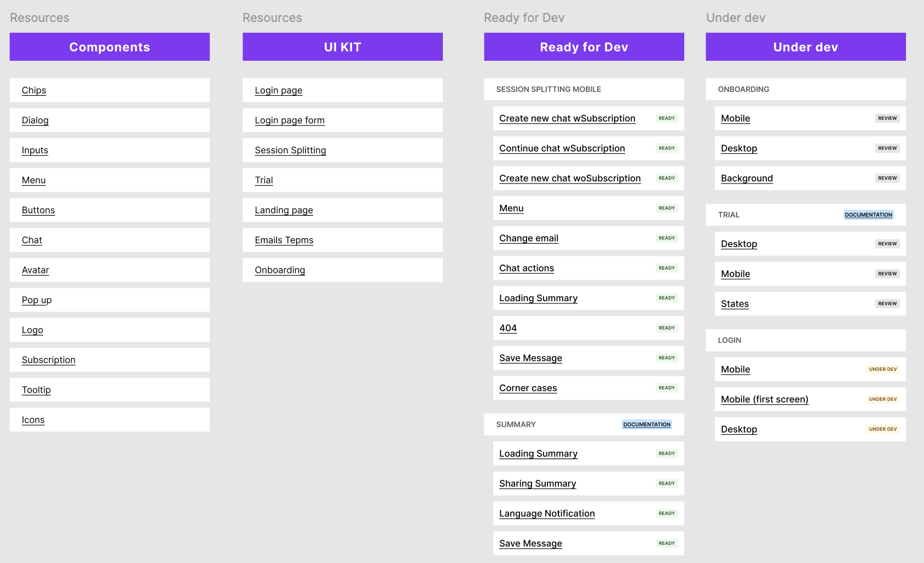Click DOCUMENTATION tag in Trial section
Screen dimensions: 924x563
coord(868,215)
